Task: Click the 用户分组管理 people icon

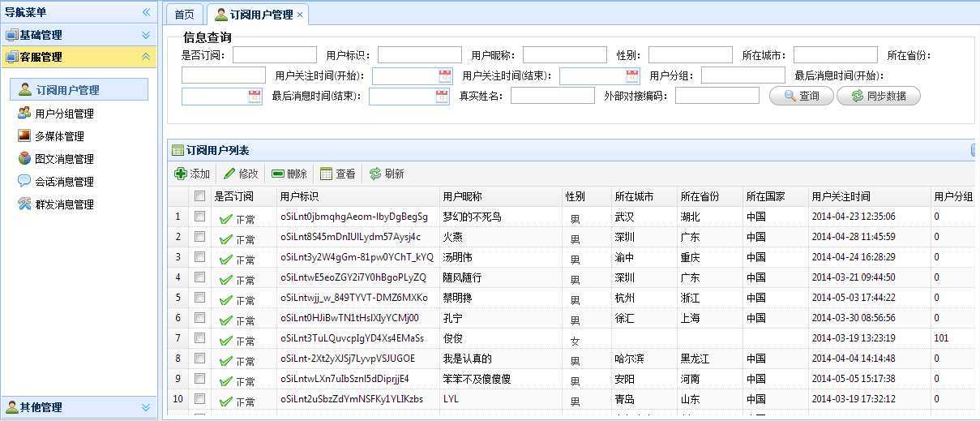Action: click(x=24, y=113)
